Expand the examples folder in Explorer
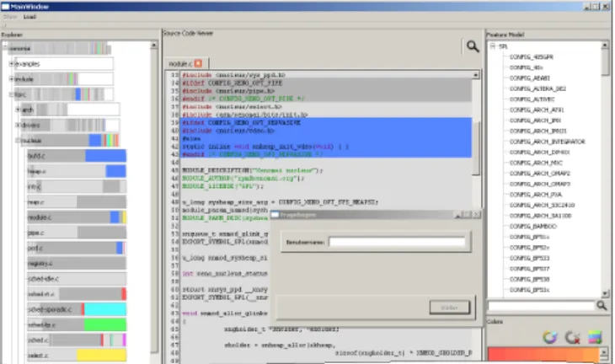 pos(12,63)
